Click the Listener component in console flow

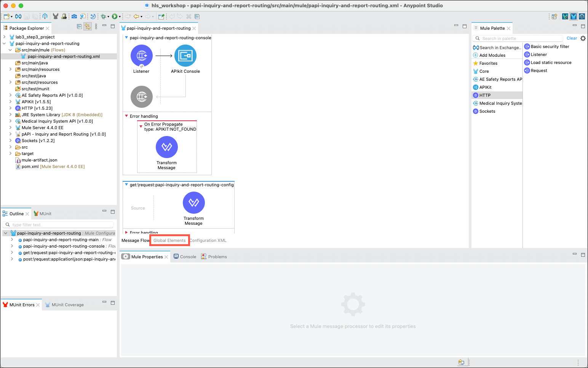pyautogui.click(x=142, y=56)
